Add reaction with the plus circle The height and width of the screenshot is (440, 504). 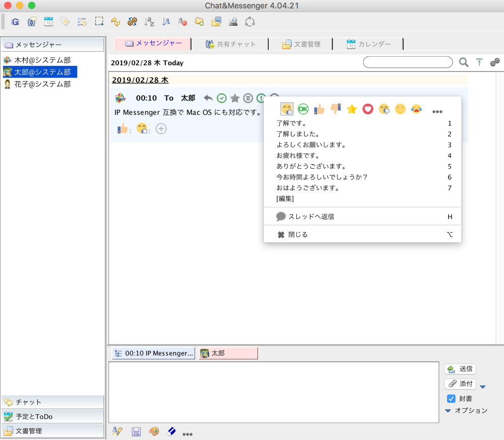(x=161, y=129)
